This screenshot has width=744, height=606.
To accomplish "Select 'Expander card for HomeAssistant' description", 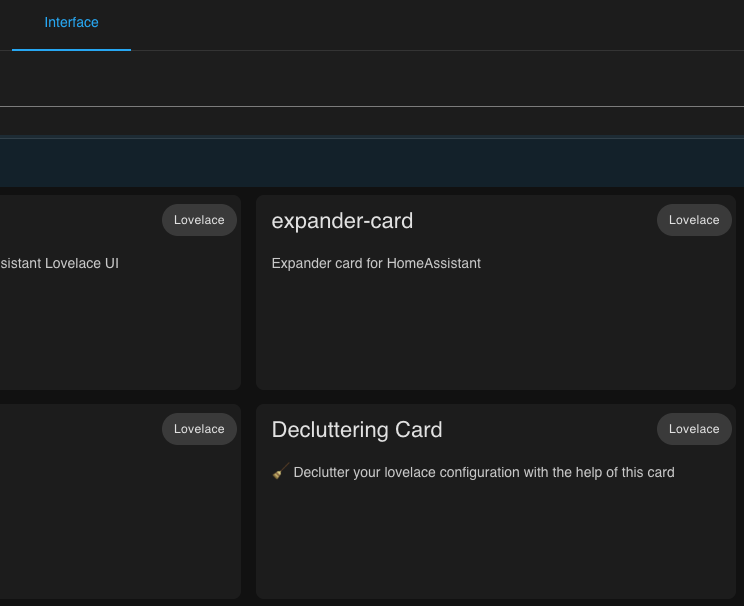I will click(376, 263).
